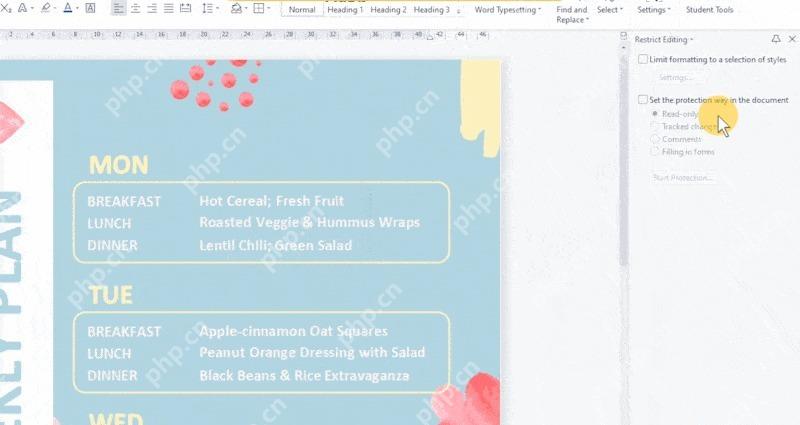This screenshot has height=425, width=800.
Task: Apply the highlighter pen tool
Action: coord(45,8)
